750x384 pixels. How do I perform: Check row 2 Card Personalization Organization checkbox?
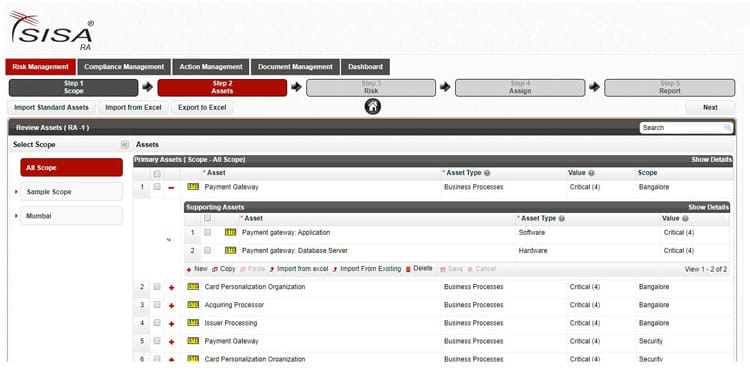click(x=156, y=287)
